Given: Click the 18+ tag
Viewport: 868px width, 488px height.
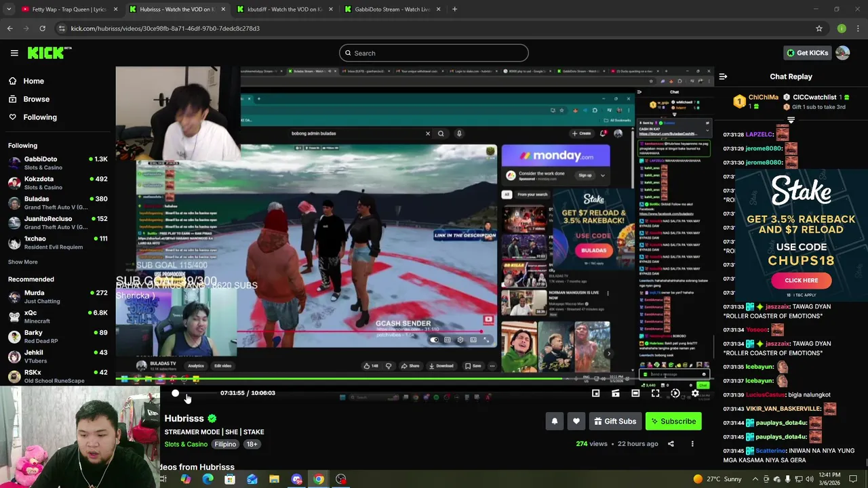Looking at the screenshot, I should (252, 444).
